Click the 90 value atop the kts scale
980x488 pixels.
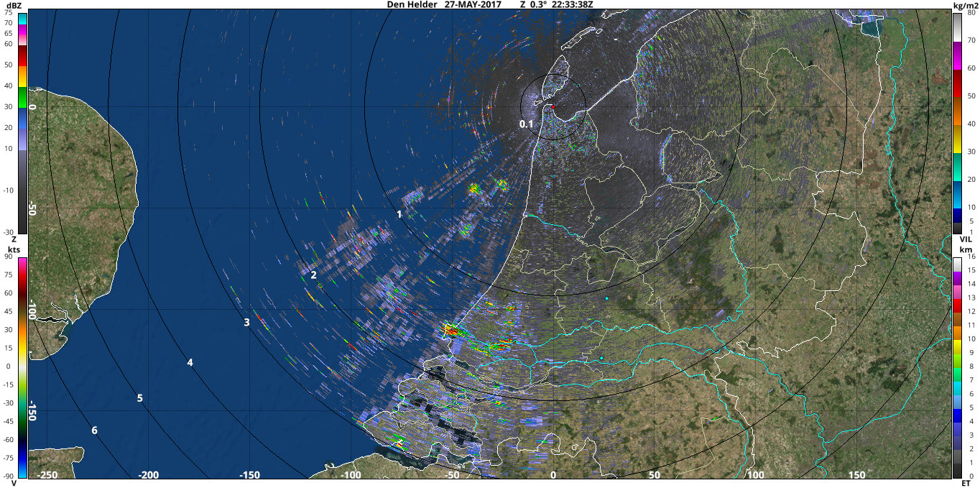pos(8,256)
